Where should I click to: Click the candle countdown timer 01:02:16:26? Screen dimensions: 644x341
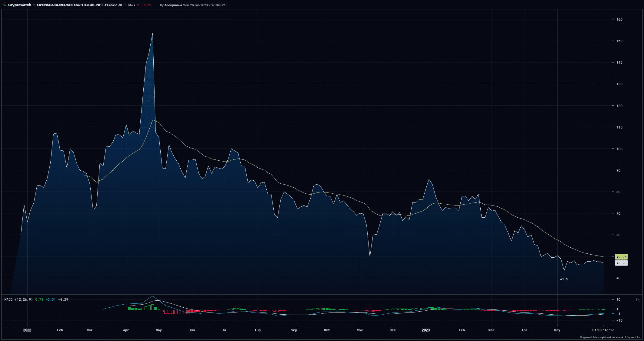[x=603, y=330]
